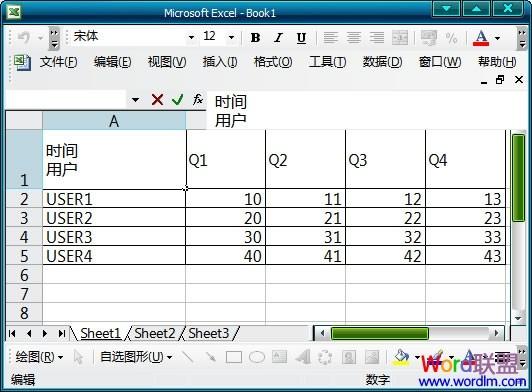The height and width of the screenshot is (392, 532).
Task: Click the Merge and Center icon
Action: pos(400,38)
